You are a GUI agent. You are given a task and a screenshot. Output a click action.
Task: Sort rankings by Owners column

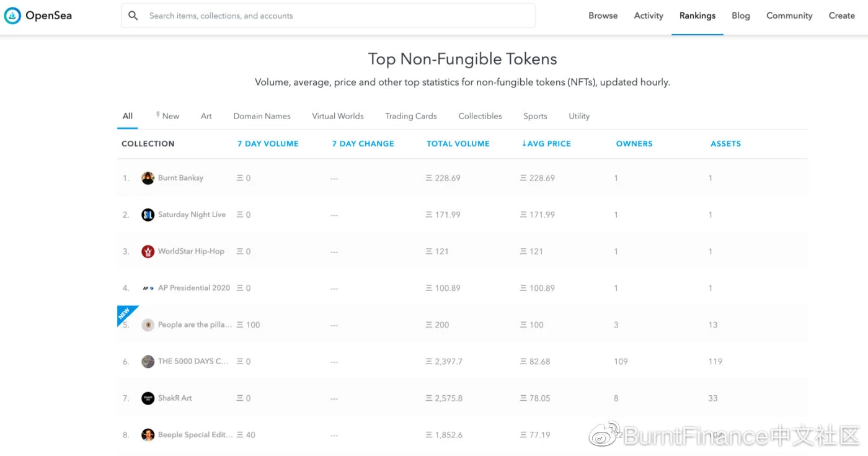(634, 143)
